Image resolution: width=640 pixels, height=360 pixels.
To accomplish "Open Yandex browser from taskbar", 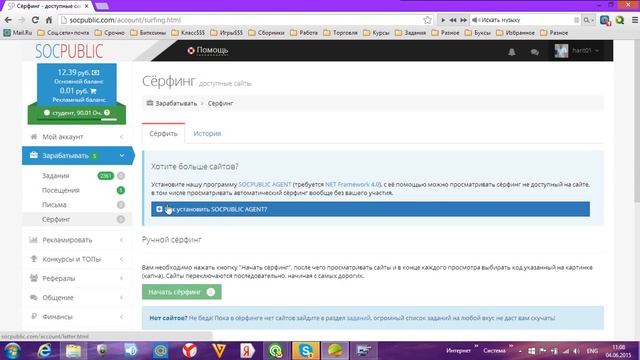I will pyautogui.click(x=190, y=351).
